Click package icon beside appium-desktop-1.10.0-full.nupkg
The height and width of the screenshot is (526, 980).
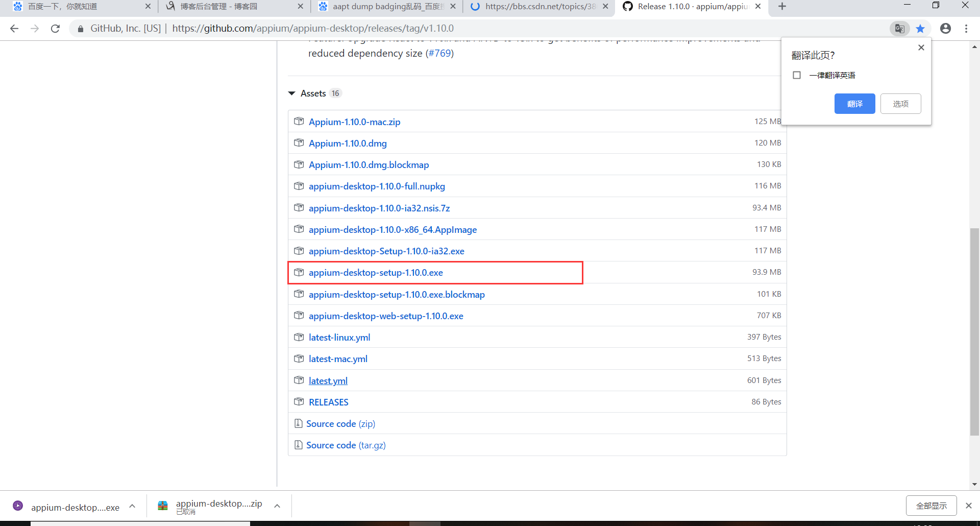[x=299, y=186]
